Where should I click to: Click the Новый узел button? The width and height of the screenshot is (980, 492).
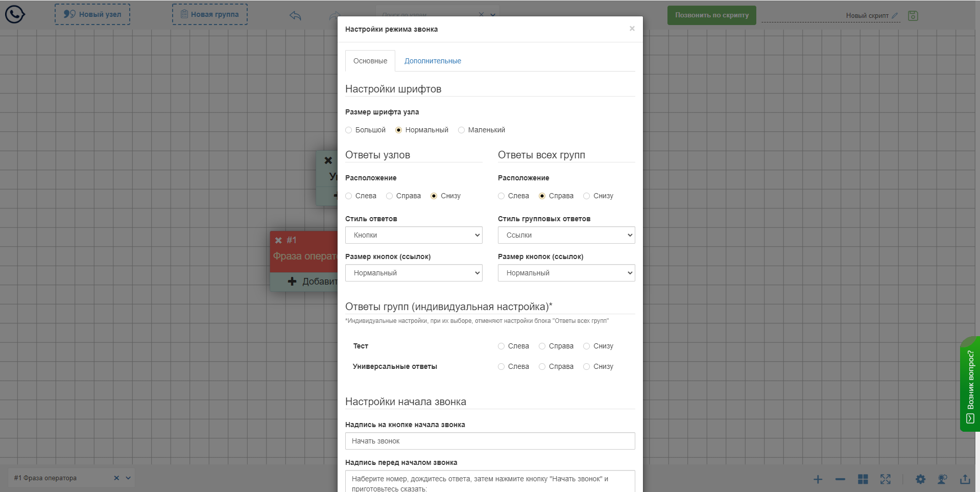point(92,14)
